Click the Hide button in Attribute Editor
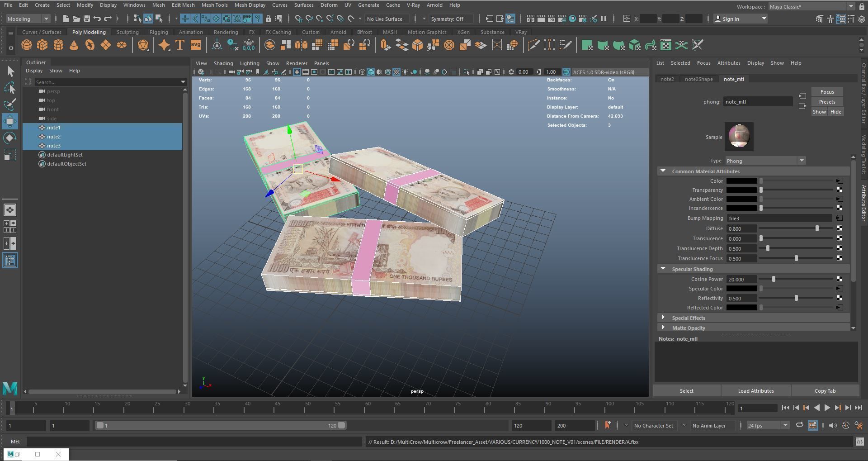868x461 pixels. coord(835,112)
